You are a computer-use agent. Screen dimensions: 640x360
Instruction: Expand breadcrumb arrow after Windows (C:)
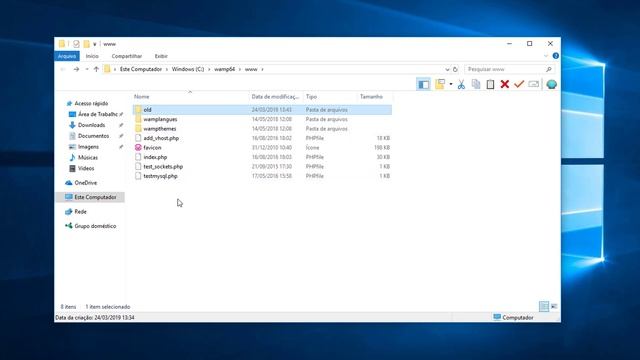pos(209,69)
